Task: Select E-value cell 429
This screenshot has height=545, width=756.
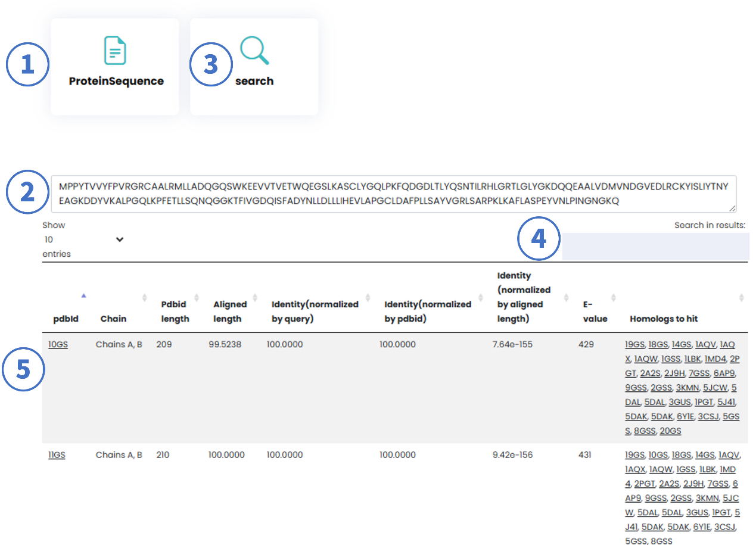Action: coord(585,344)
